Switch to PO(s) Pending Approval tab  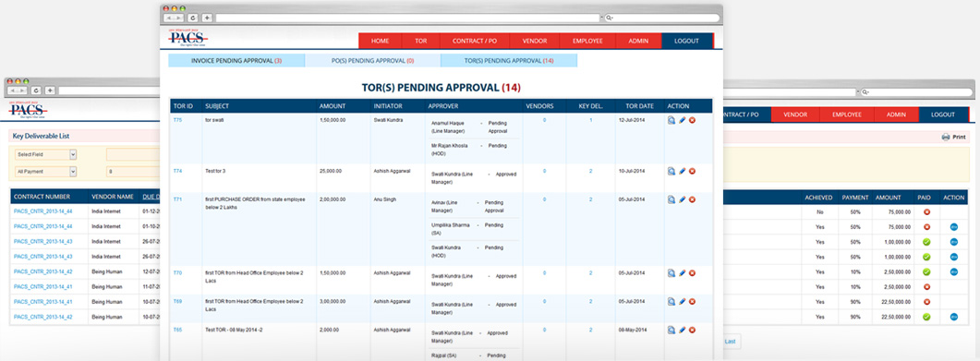tap(372, 61)
